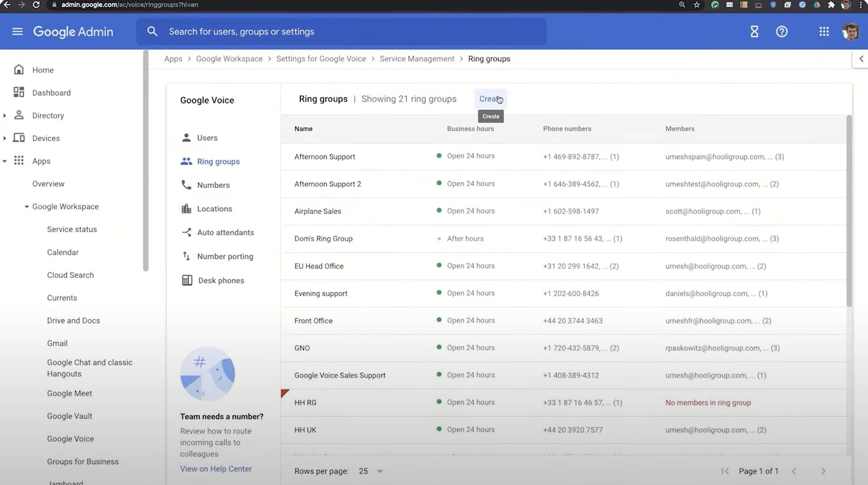Click View on Help Center link
This screenshot has width=868, height=485.
(216, 469)
